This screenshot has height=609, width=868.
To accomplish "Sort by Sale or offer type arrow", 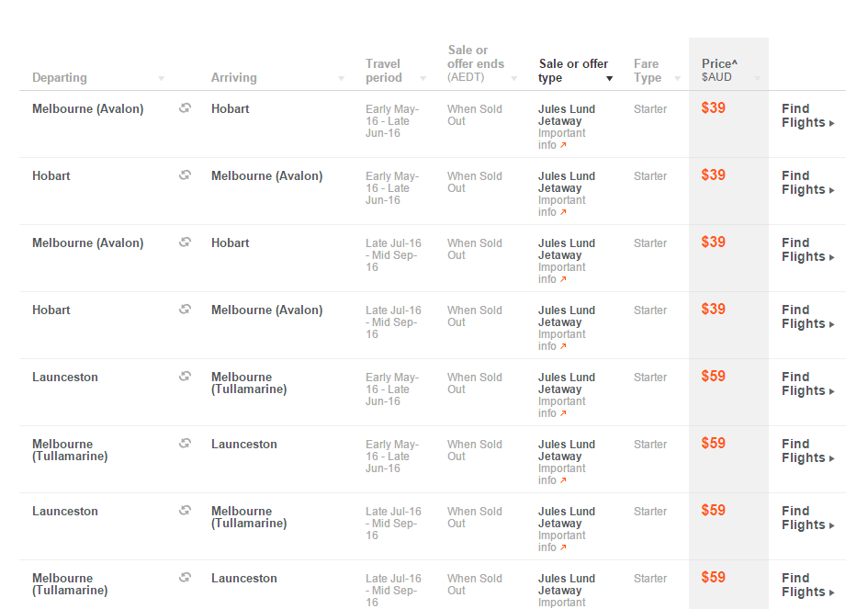I will [609, 79].
